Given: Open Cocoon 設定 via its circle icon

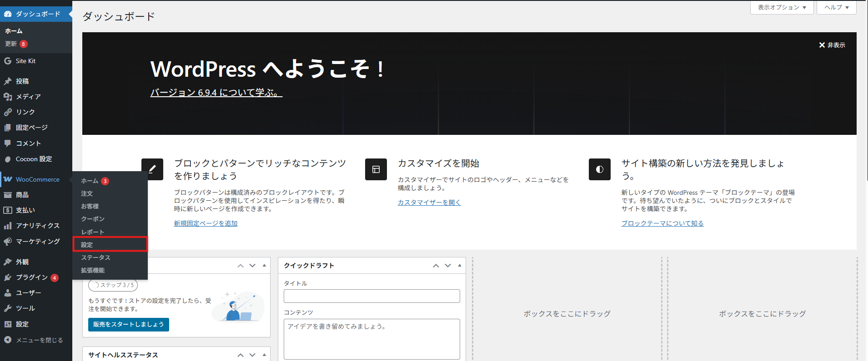Looking at the screenshot, I should (x=8, y=159).
